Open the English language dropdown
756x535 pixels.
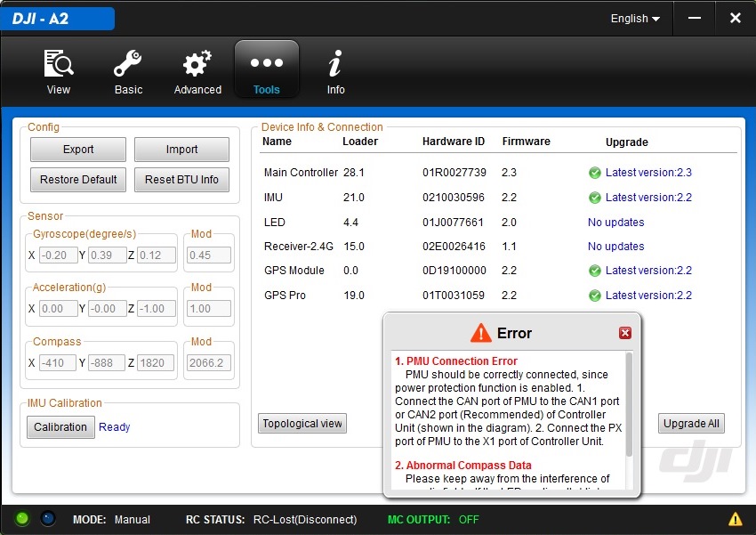(635, 19)
